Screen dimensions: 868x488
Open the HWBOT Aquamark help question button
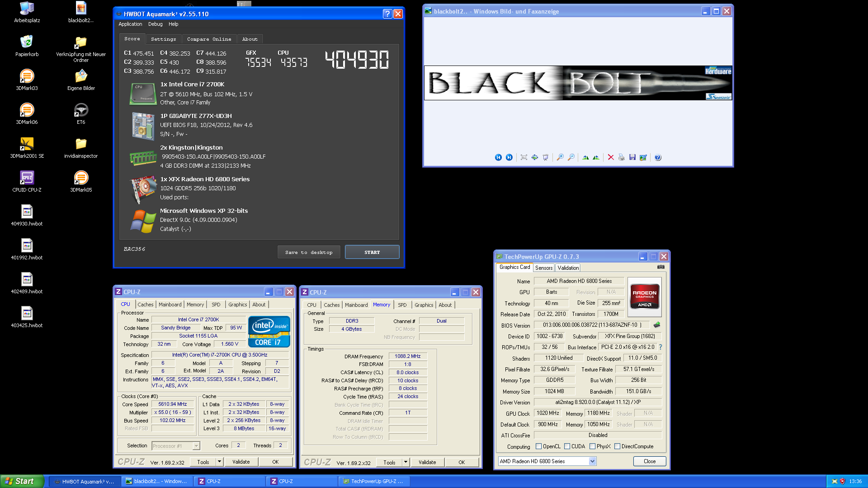click(x=387, y=14)
